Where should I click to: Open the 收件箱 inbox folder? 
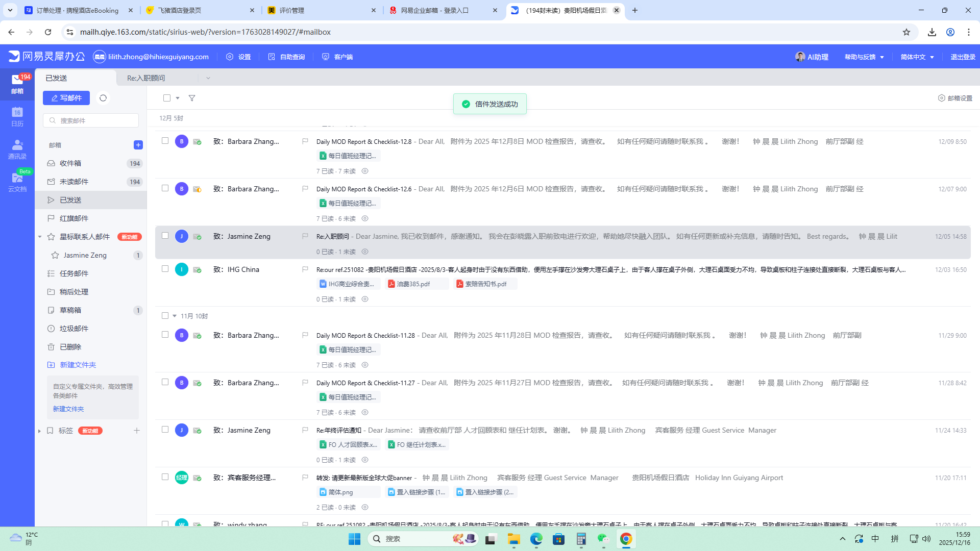pos(70,163)
